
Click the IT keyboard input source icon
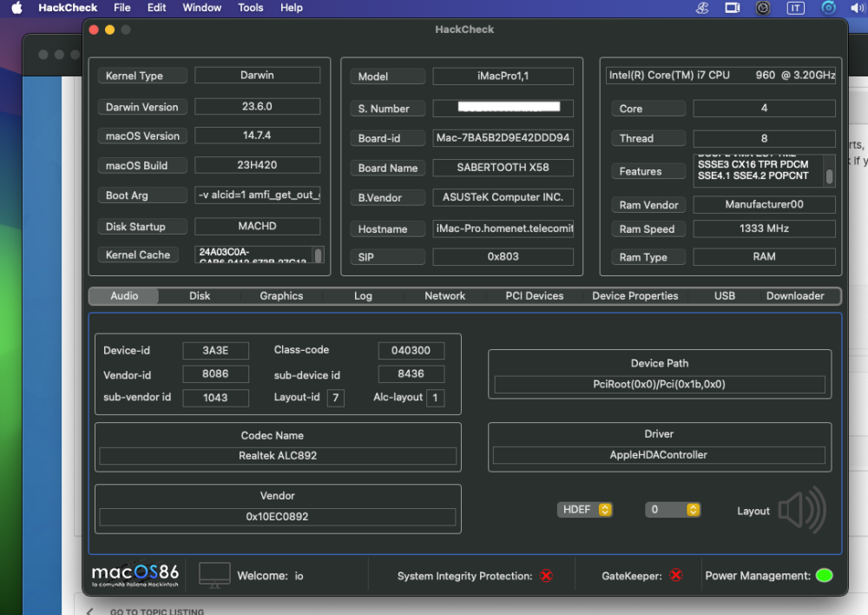click(x=795, y=8)
